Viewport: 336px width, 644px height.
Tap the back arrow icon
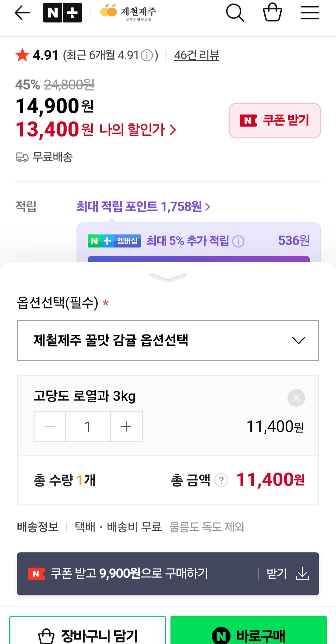22,13
